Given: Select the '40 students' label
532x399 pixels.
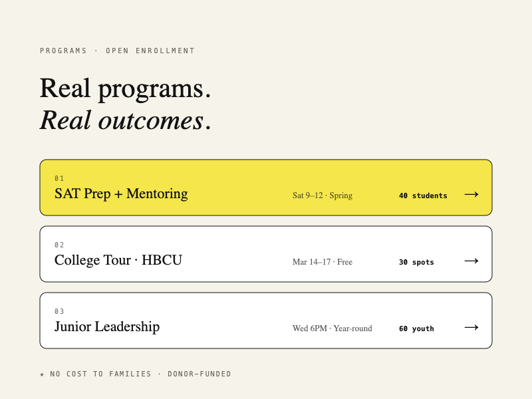Looking at the screenshot, I should [423, 196].
